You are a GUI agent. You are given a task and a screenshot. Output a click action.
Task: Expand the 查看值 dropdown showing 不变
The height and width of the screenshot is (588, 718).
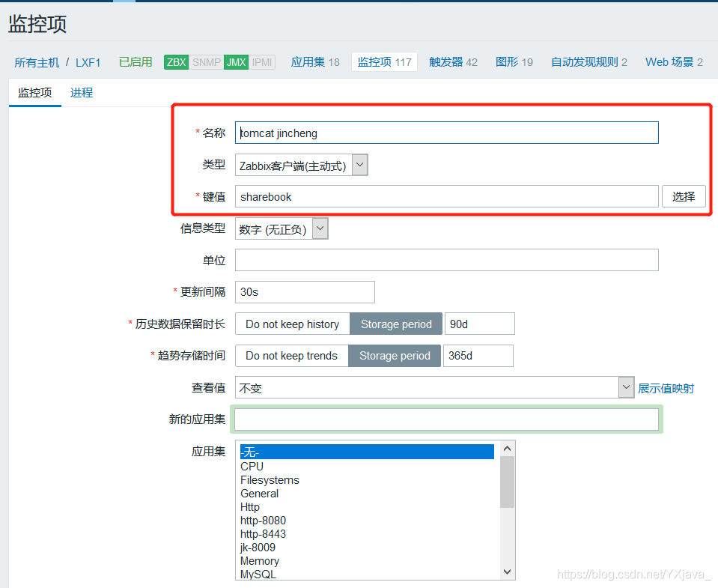click(434, 387)
